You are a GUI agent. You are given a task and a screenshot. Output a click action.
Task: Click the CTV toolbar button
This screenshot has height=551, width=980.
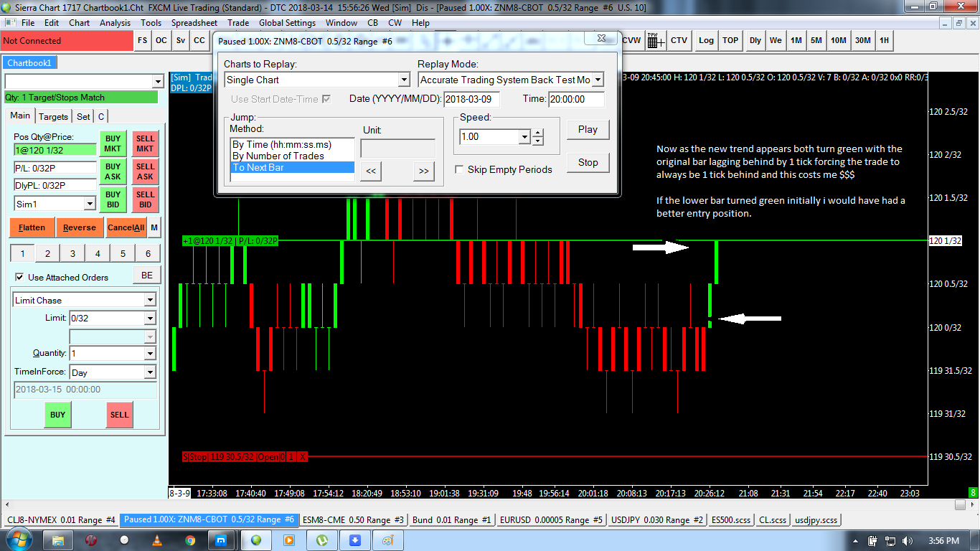[679, 40]
